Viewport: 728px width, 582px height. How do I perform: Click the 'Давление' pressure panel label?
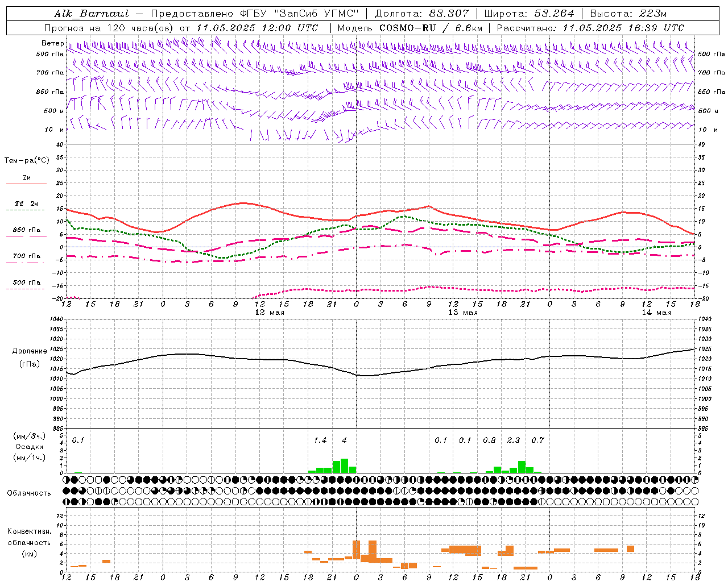pos(29,351)
